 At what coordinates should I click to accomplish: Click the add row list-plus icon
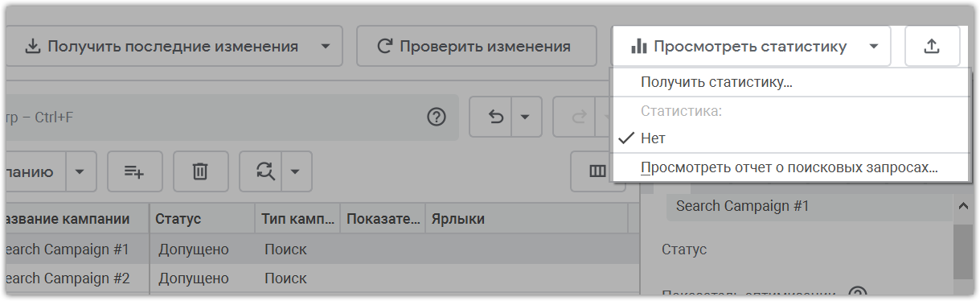tap(134, 171)
